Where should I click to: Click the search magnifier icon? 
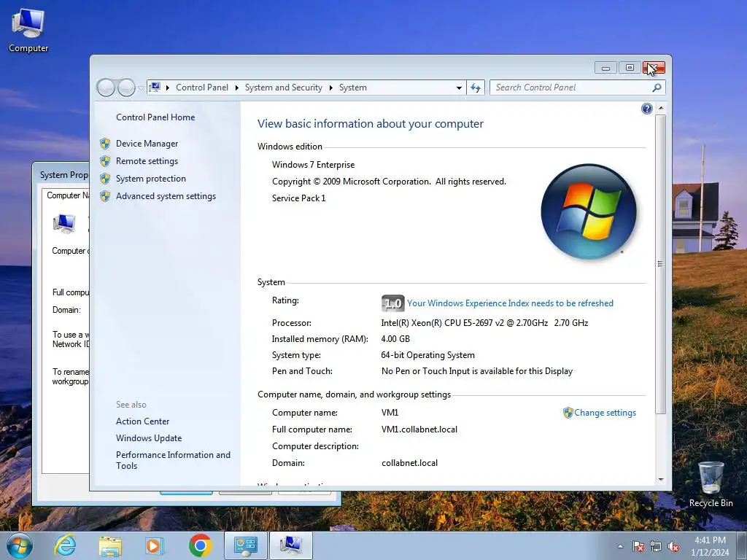pyautogui.click(x=657, y=87)
